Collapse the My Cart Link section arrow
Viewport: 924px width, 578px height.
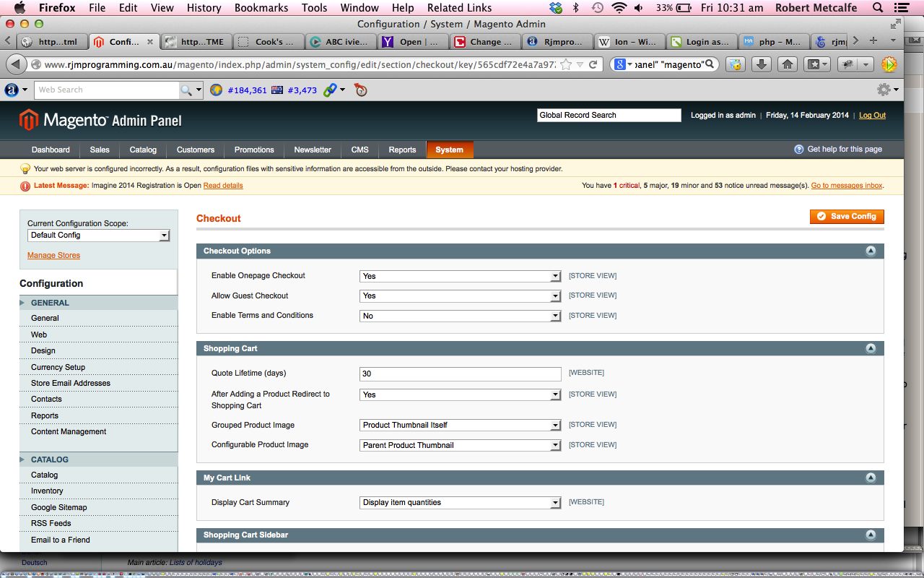871,478
